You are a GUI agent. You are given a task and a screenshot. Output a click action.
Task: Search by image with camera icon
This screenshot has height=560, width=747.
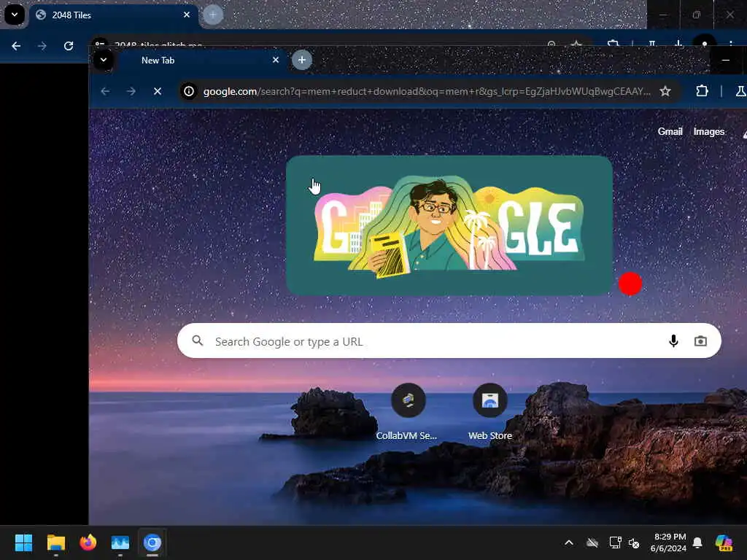700,341
